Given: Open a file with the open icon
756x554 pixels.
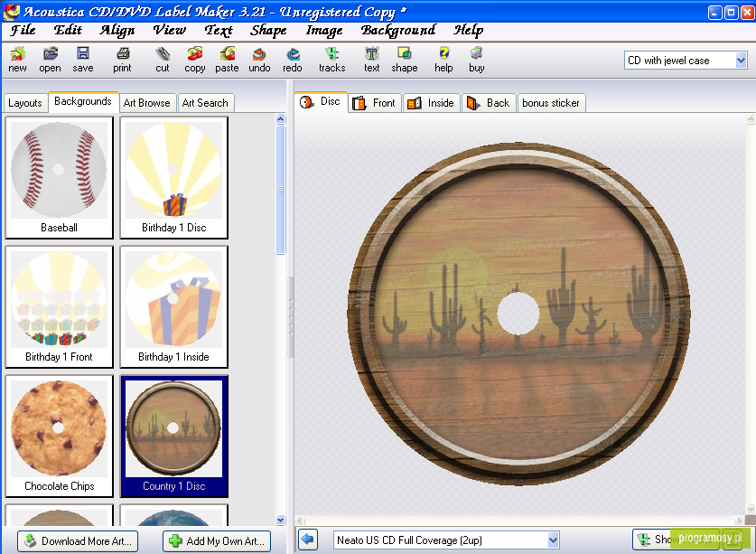Looking at the screenshot, I should 51,60.
